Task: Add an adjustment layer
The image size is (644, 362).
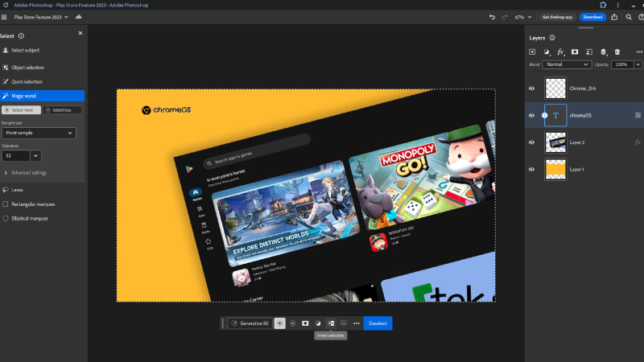Action: (547, 52)
